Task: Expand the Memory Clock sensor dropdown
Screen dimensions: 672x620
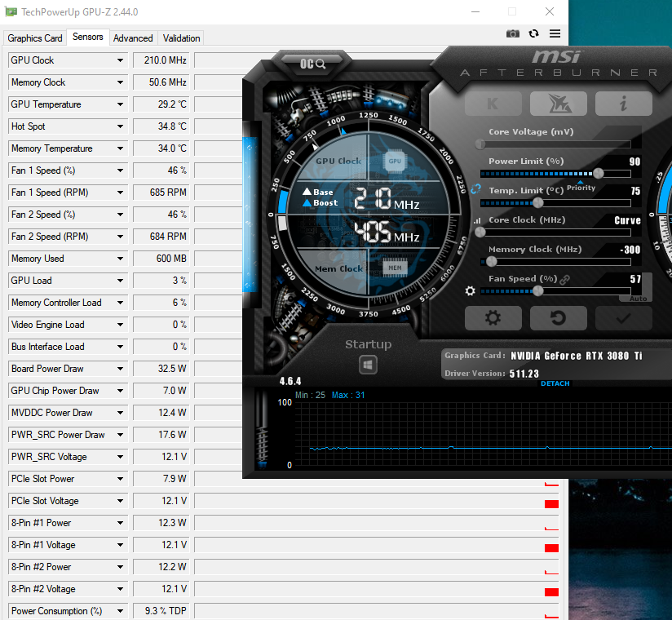Action: 120,82
